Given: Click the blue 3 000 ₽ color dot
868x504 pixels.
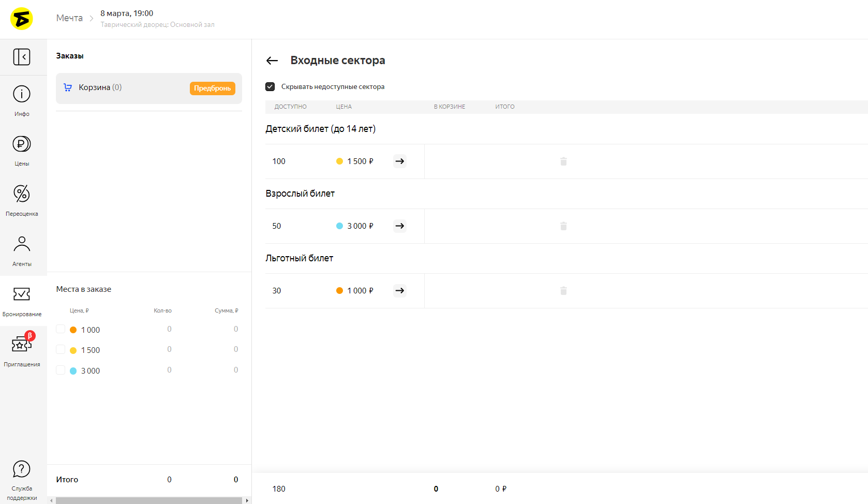Looking at the screenshot, I should point(339,226).
